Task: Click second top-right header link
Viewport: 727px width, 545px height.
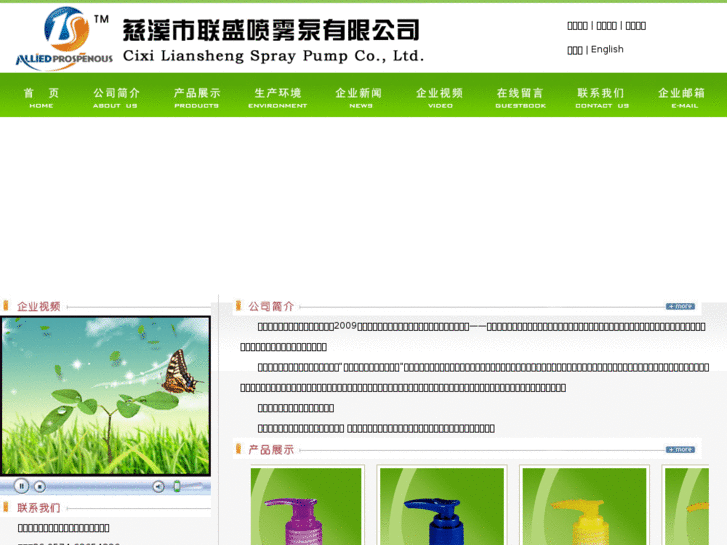Action: (x=606, y=26)
